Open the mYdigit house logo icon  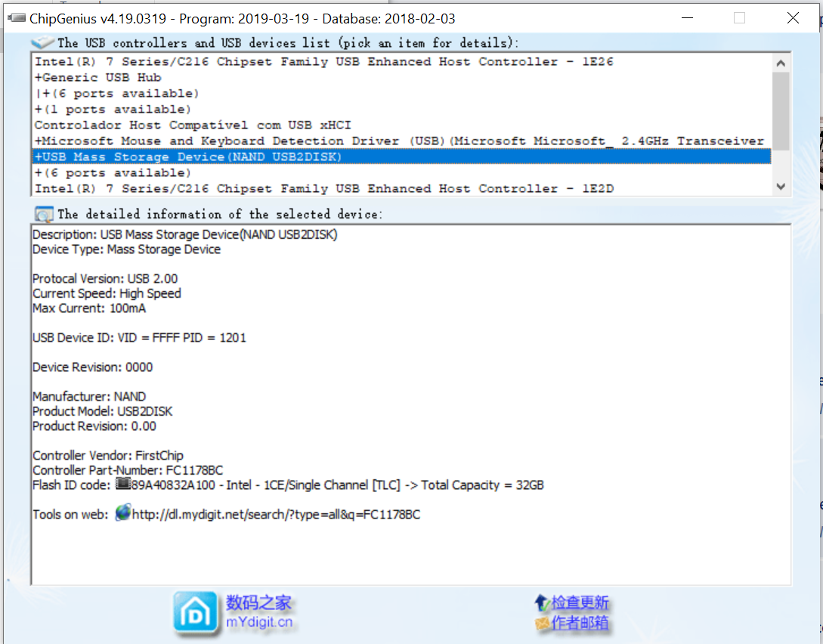[x=195, y=612]
